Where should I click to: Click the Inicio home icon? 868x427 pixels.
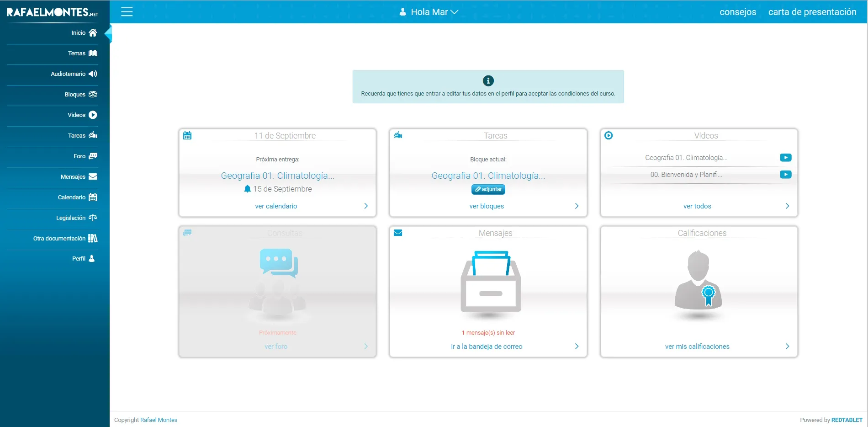pos(93,33)
